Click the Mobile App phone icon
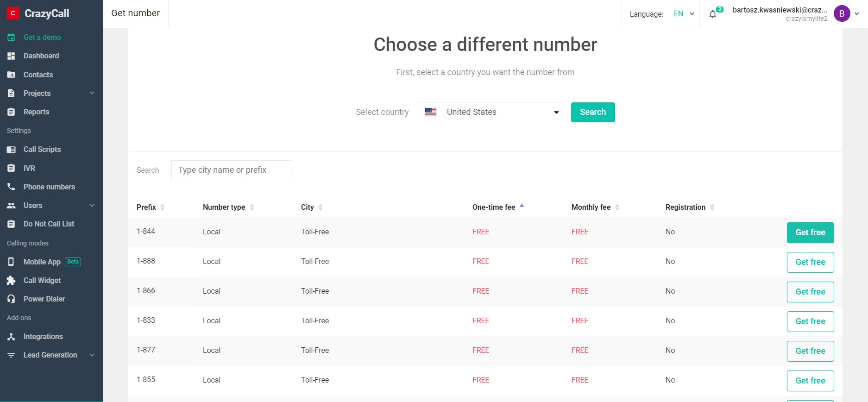 click(11, 262)
